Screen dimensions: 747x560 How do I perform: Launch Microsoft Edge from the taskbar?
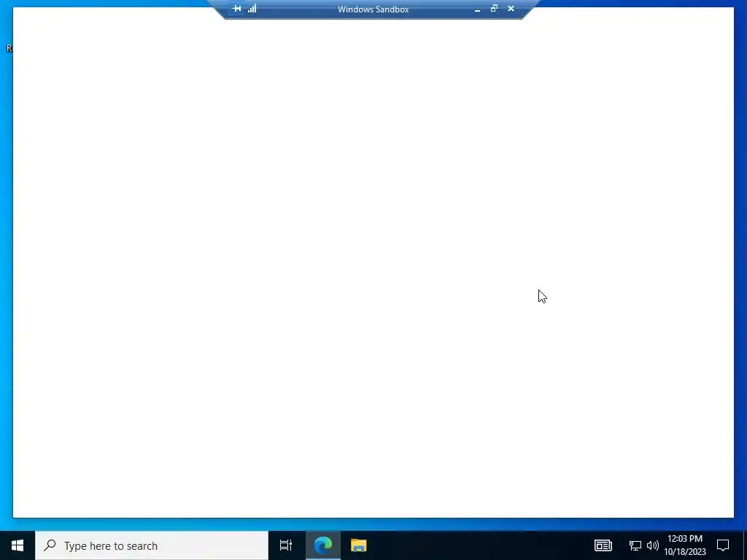point(323,545)
